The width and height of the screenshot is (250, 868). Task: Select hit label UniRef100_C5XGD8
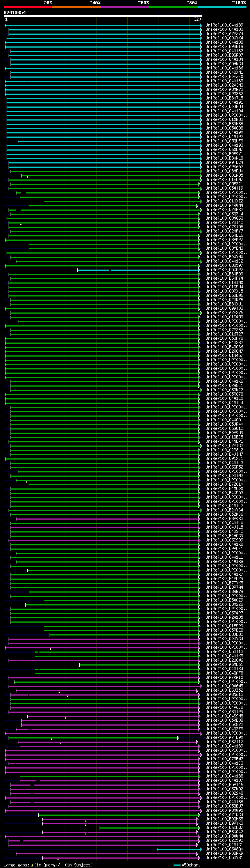(224, 128)
